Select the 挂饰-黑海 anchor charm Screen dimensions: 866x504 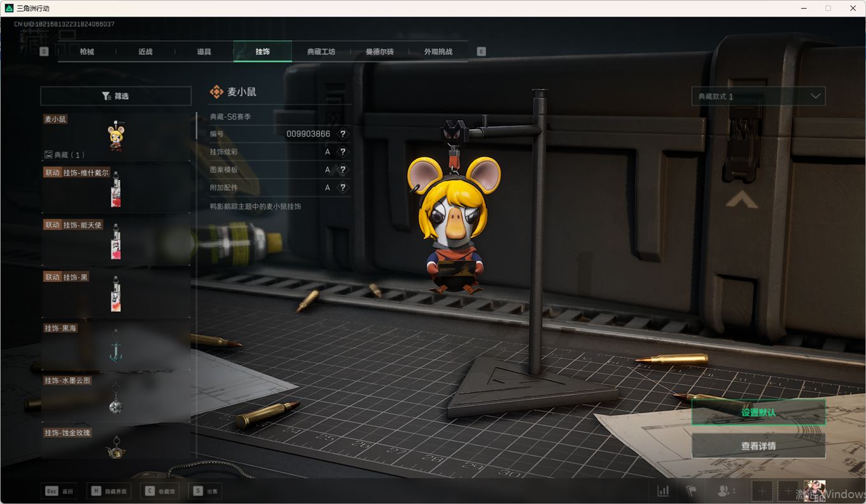tap(116, 346)
